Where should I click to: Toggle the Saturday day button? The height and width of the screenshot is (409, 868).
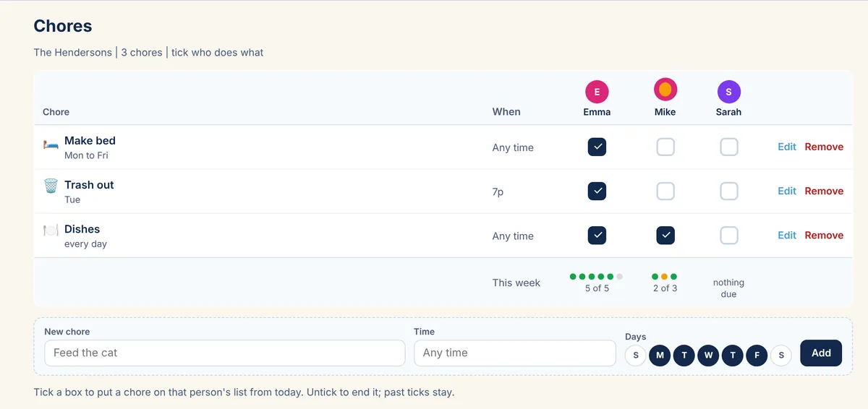[781, 355]
